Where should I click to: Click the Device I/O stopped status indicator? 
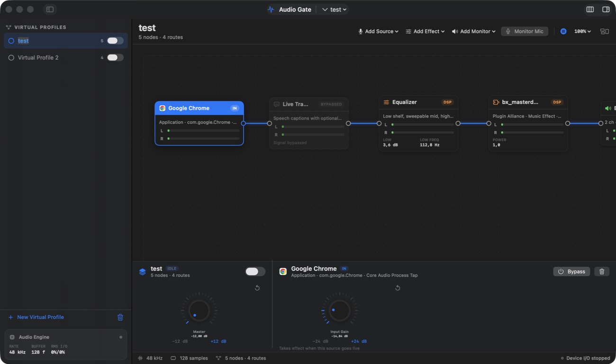pos(585,358)
